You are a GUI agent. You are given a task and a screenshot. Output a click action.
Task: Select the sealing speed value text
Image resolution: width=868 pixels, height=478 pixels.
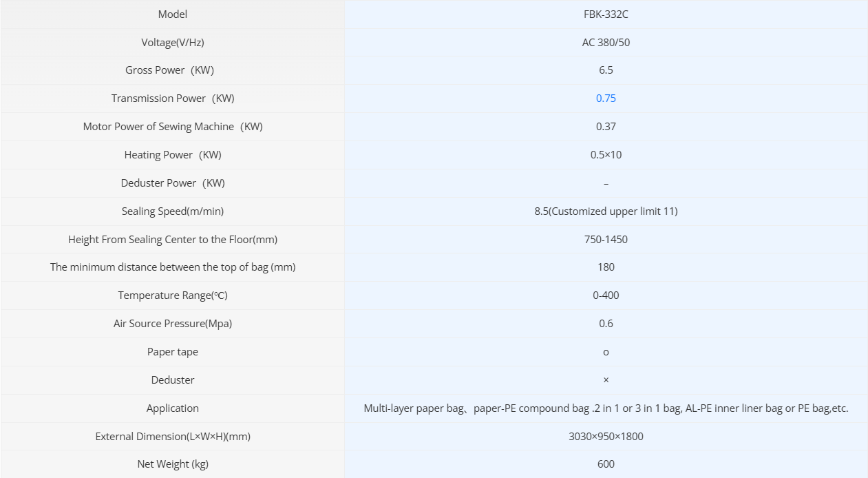pos(606,211)
